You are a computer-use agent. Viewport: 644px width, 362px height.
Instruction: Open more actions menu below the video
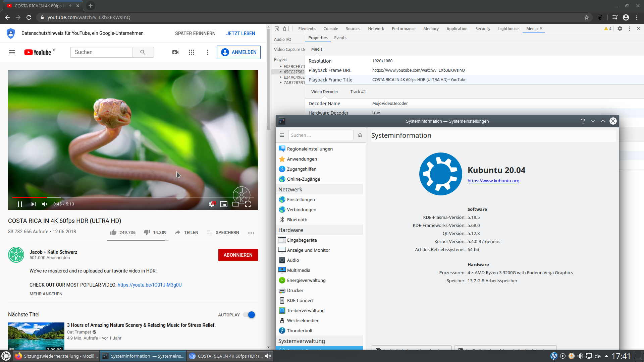click(251, 233)
